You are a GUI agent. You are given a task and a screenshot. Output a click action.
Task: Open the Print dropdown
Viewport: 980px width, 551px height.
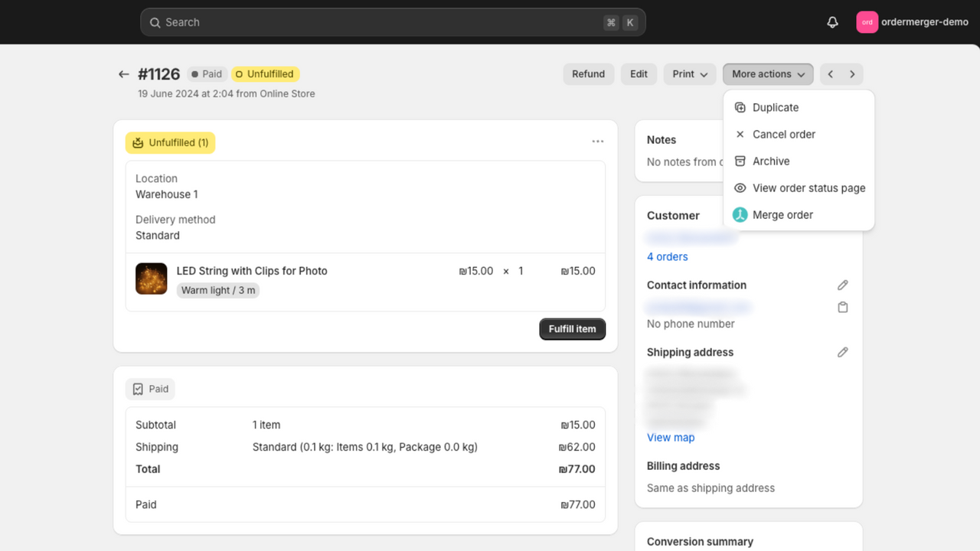pyautogui.click(x=690, y=74)
